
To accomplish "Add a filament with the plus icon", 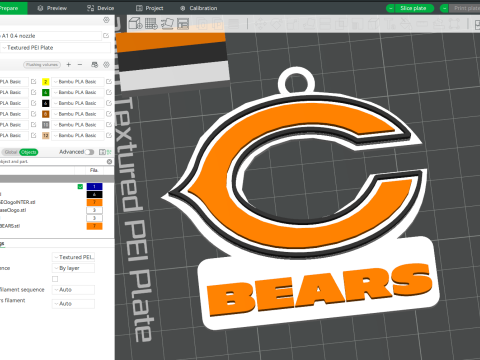I will (x=69, y=64).
